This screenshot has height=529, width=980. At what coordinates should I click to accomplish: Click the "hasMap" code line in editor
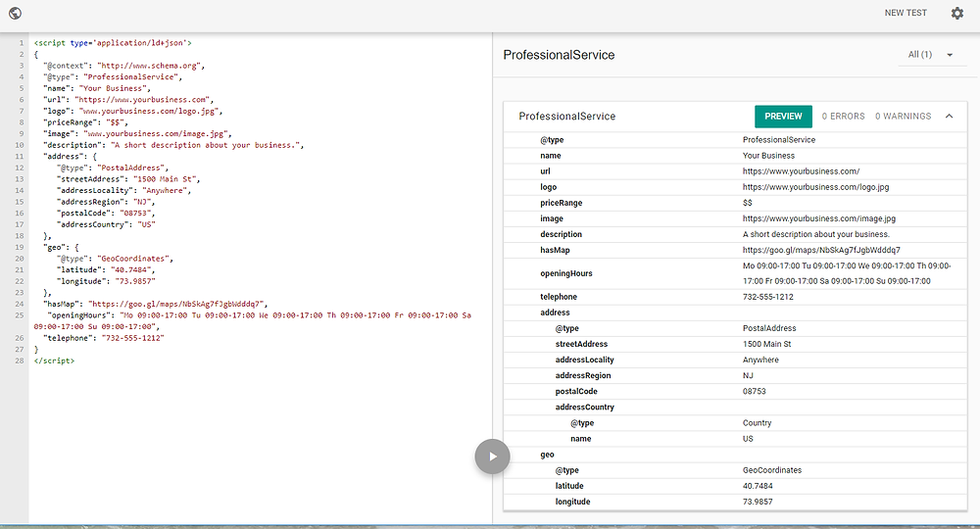[155, 304]
